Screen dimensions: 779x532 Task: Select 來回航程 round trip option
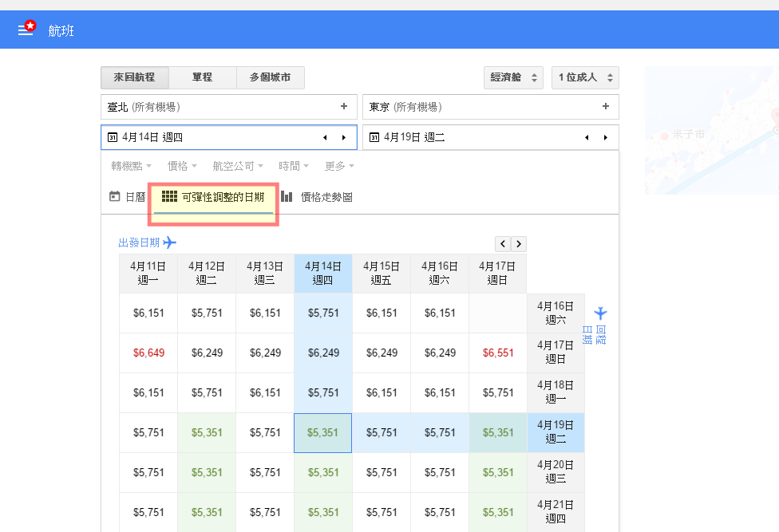pyautogui.click(x=134, y=77)
